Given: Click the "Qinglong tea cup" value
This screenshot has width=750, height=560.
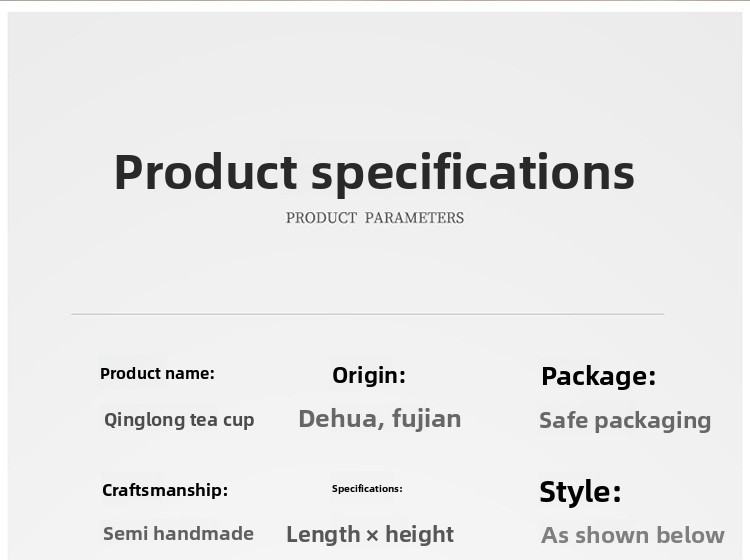Looking at the screenshot, I should coord(179,420).
